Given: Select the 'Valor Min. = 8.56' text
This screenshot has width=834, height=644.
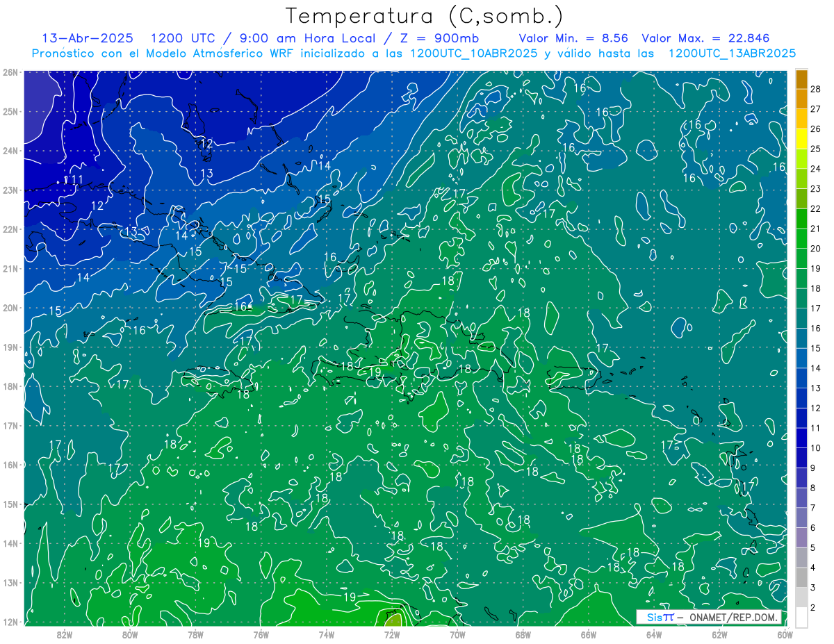Looking at the screenshot, I should [573, 38].
